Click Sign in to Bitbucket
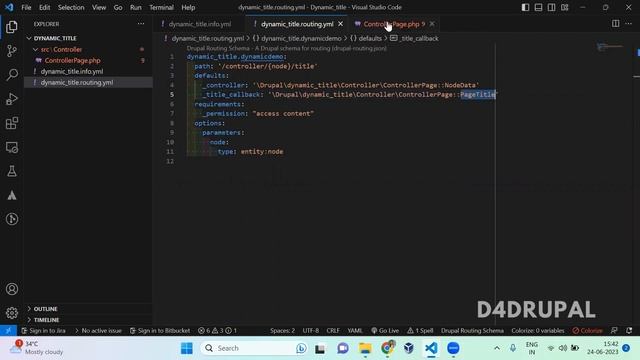The height and width of the screenshot is (360, 640). pyautogui.click(x=160, y=331)
